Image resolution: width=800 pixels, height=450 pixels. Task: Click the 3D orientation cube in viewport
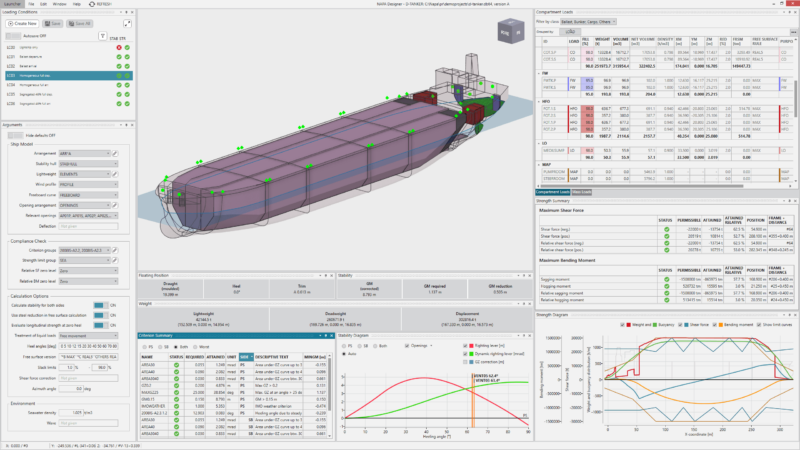[511, 32]
